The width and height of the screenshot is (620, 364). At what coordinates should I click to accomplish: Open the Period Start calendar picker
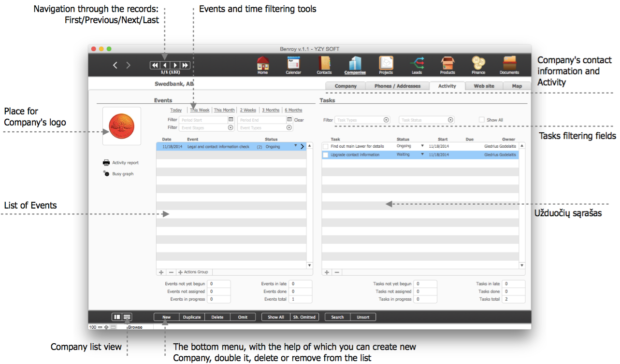[231, 120]
